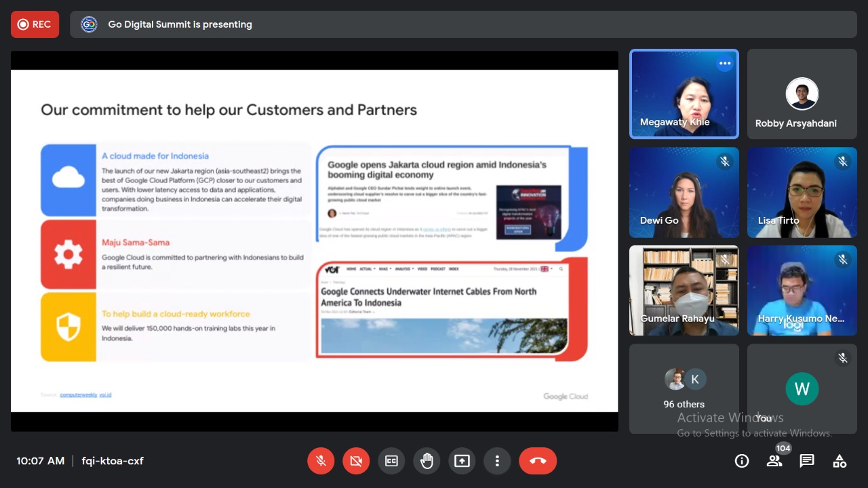
Task: Select Dewi Go's video tile
Action: click(684, 192)
